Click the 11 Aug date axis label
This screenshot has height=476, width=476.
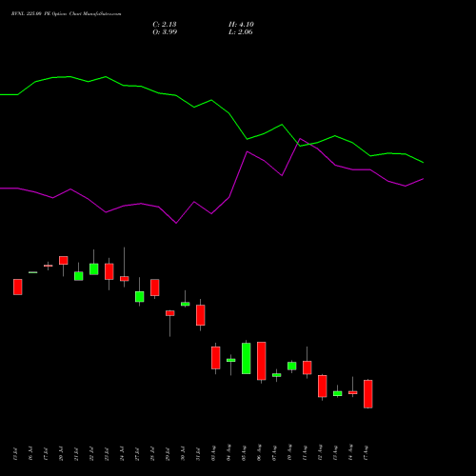click(x=305, y=452)
